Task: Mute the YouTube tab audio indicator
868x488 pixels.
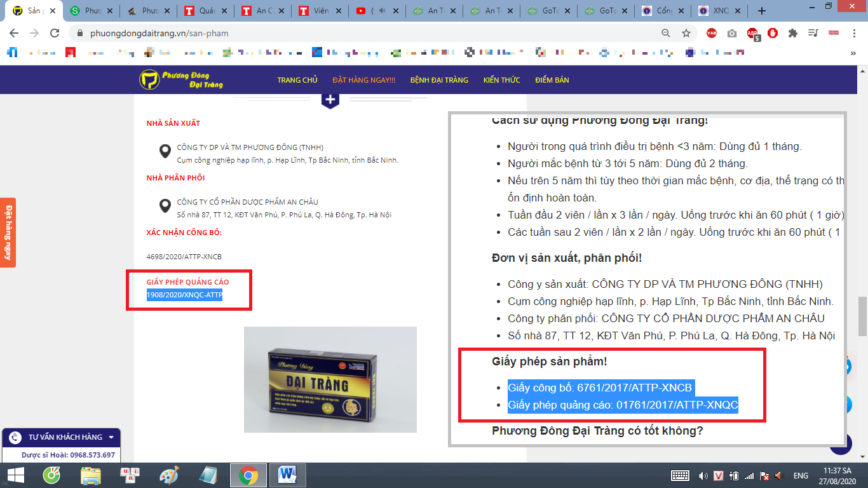Action: (383, 11)
